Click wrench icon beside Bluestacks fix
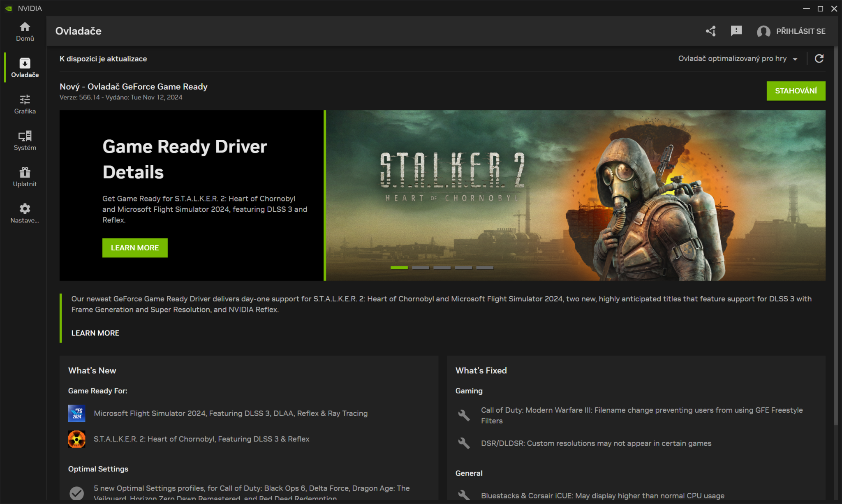 pyautogui.click(x=464, y=495)
